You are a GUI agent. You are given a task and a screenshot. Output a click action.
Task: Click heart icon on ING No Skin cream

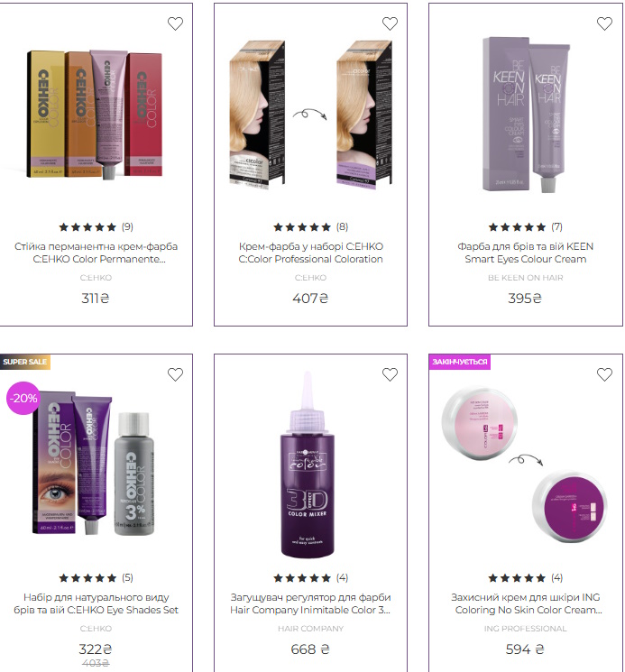tap(604, 374)
